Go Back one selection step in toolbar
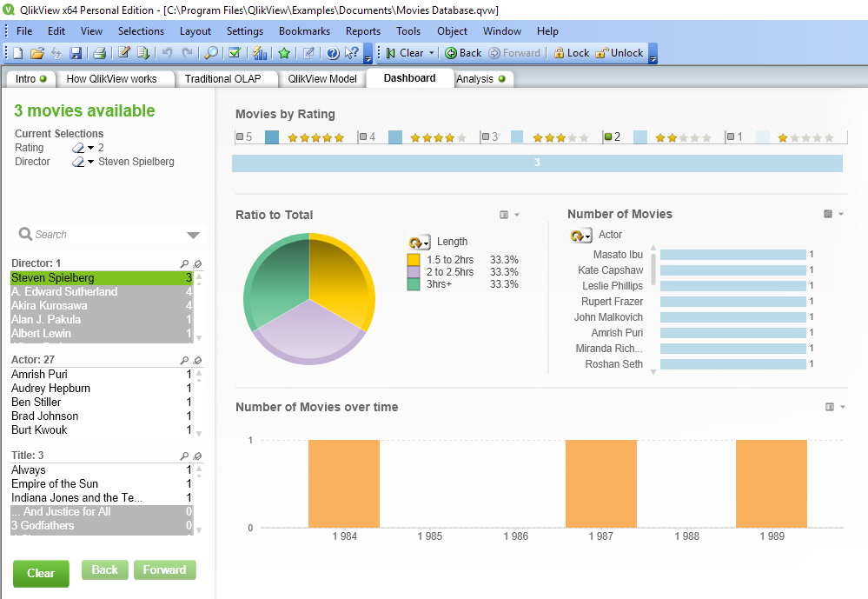This screenshot has width=868, height=599. 463,53
